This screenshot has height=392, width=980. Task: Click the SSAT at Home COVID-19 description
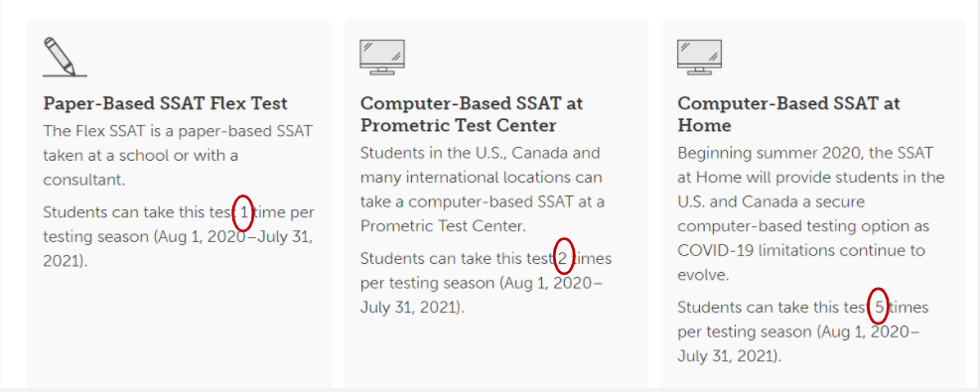pos(810,214)
